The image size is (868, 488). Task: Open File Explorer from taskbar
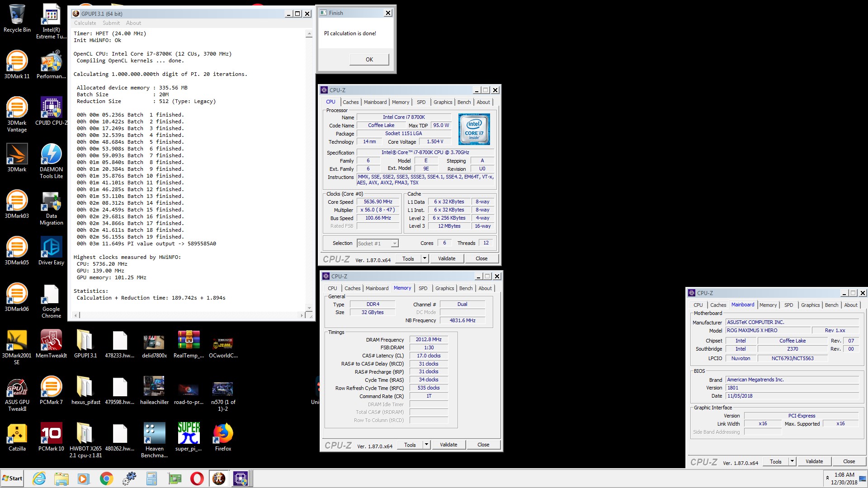tap(61, 479)
